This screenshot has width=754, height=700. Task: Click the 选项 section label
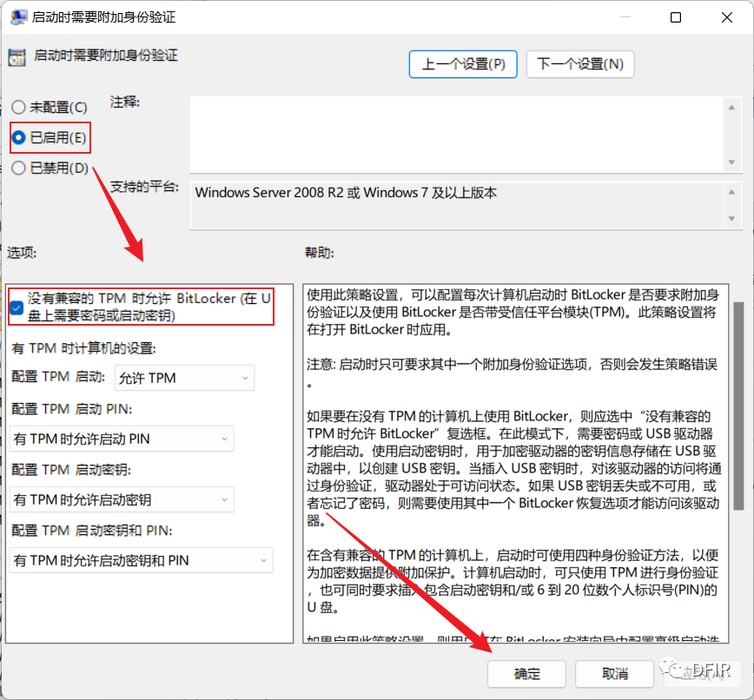[x=22, y=253]
